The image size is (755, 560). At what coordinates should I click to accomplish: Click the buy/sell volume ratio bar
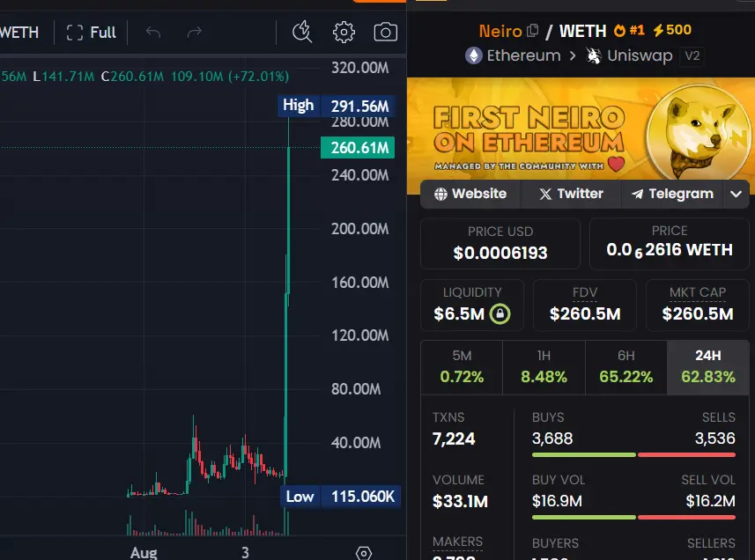633,517
